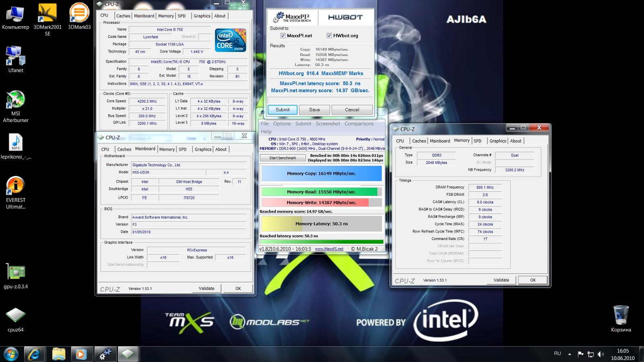Select SPD tab in Memory CPU-Z window
Image resolution: width=644 pixels, height=362 pixels.
477,141
